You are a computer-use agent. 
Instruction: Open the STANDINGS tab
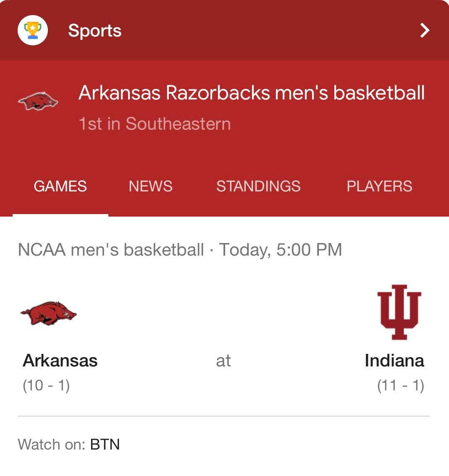258,186
